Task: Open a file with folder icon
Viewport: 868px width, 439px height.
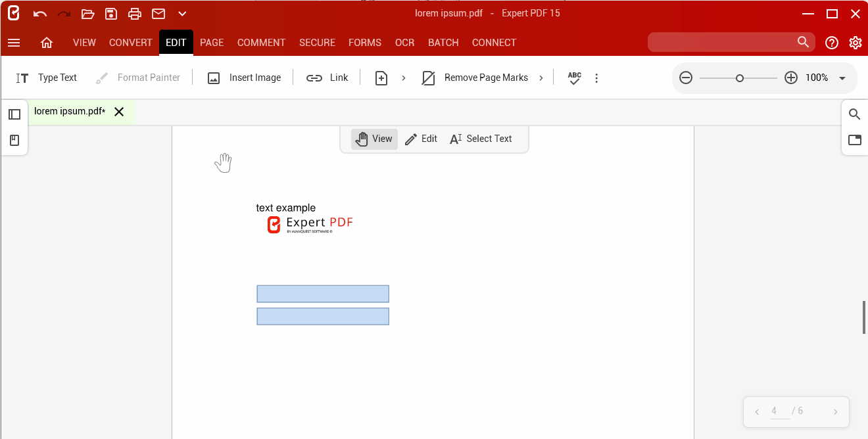Action: click(87, 14)
